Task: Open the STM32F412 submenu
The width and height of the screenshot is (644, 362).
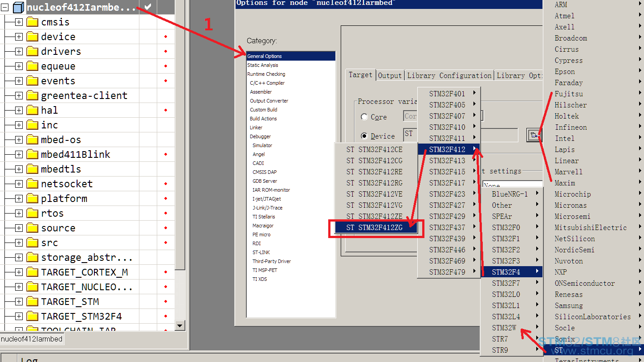Action: pos(449,149)
